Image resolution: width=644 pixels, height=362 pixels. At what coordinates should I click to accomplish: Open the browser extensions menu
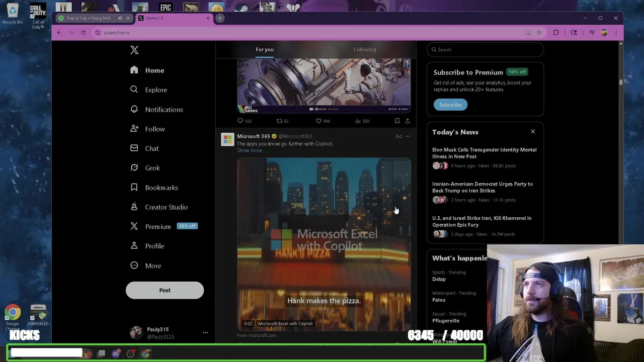click(556, 33)
